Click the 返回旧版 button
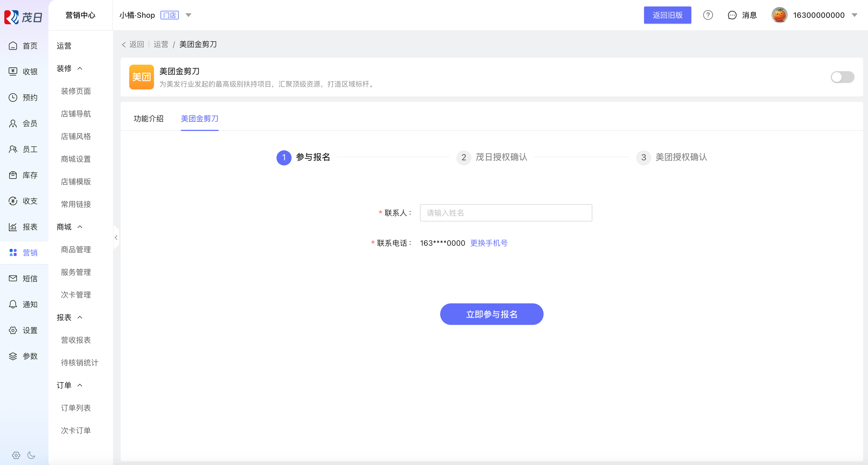This screenshot has height=465, width=868. [x=667, y=15]
